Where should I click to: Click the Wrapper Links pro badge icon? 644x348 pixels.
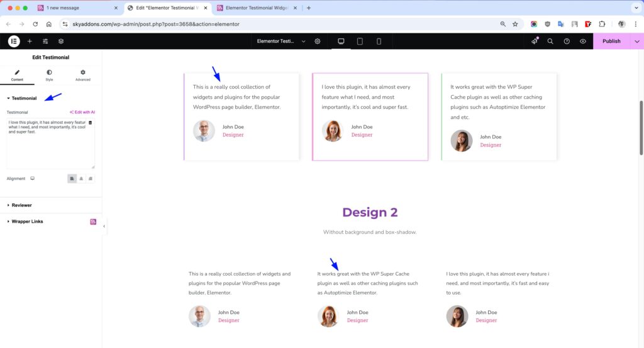click(x=93, y=222)
